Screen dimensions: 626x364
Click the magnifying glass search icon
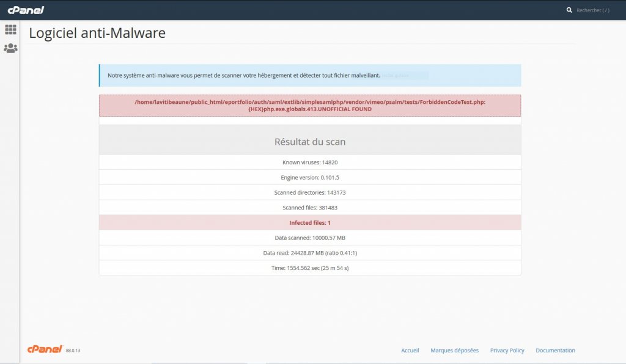[x=569, y=10]
